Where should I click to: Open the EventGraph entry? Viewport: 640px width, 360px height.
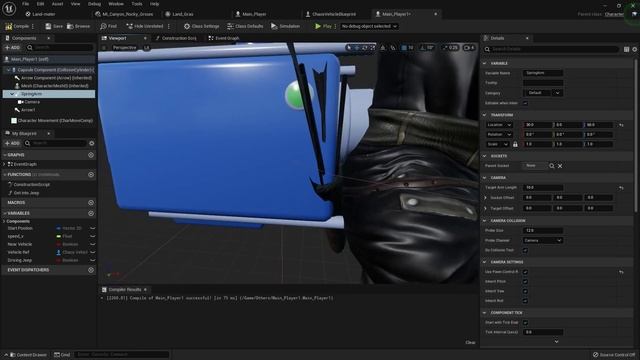click(25, 164)
